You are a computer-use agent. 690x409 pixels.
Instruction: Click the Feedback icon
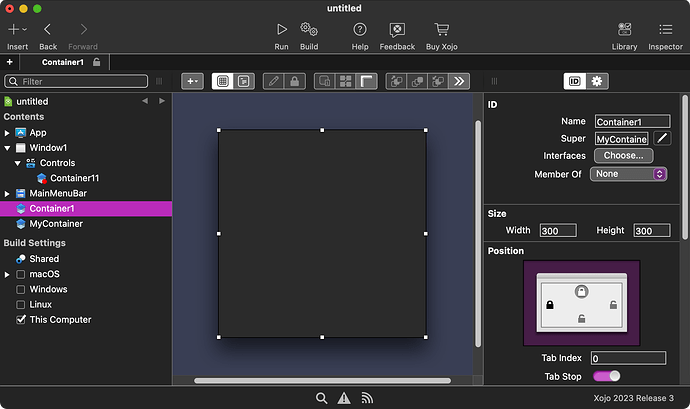click(x=397, y=30)
